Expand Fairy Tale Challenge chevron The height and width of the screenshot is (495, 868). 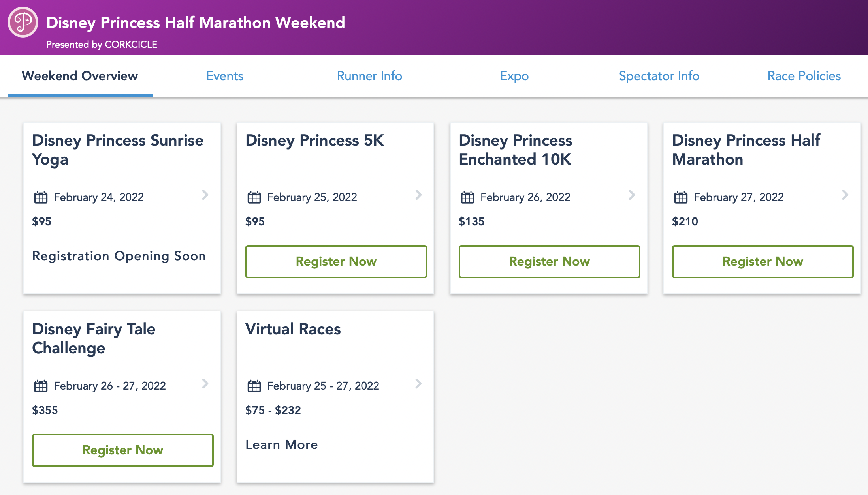(x=205, y=384)
